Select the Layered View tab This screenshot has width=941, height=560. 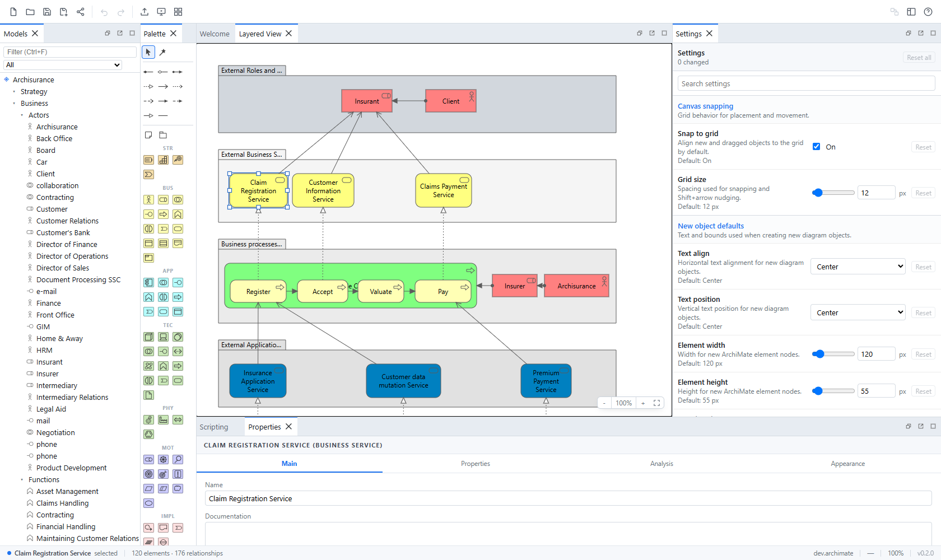(260, 34)
